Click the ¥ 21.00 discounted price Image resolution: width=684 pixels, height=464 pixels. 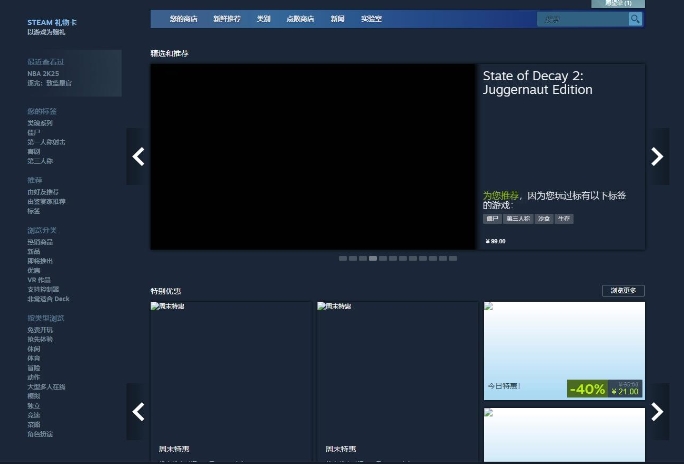click(x=625, y=392)
